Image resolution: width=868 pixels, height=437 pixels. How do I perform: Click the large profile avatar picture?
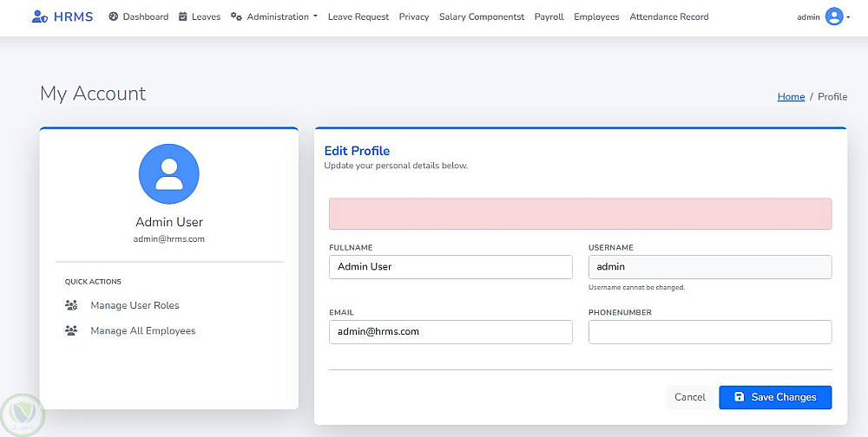click(169, 174)
